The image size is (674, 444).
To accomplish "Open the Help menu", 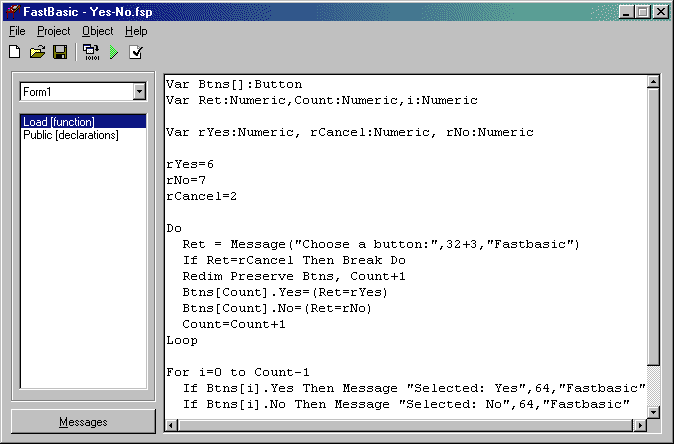I will [136, 31].
